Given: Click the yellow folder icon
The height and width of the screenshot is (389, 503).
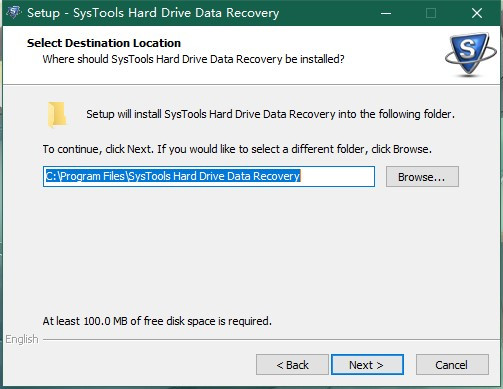Looking at the screenshot, I should 57,114.
